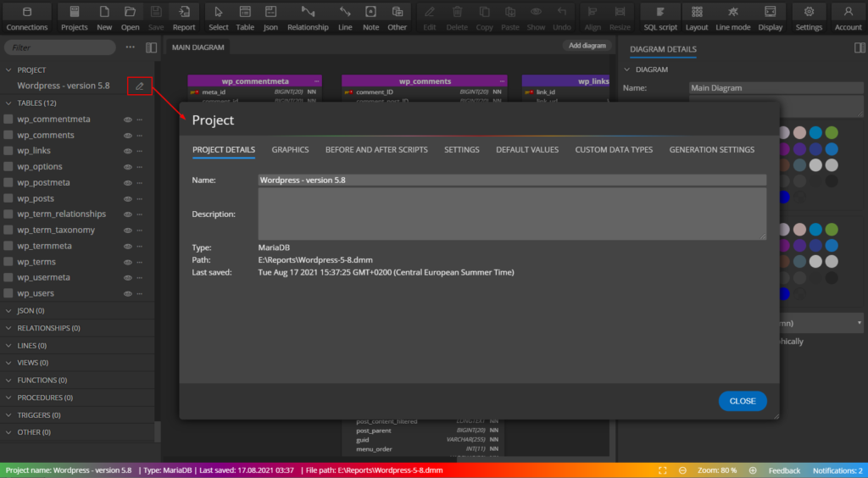Expand the LINES (0) section
Screen dimensions: 868x478
click(8, 346)
